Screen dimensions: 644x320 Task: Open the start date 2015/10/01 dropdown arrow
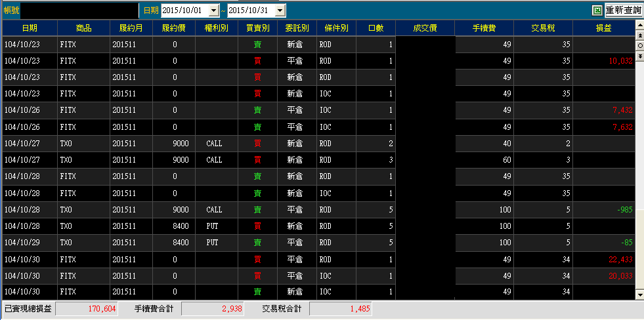(x=214, y=10)
